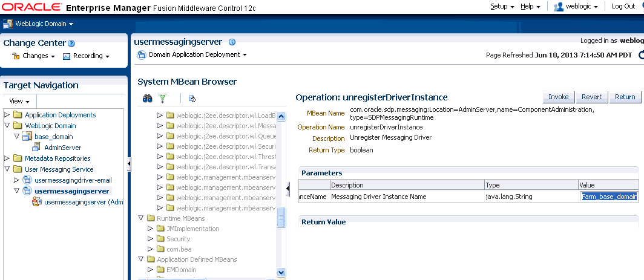Screen dimensions: 644x280
Task: Select usermessagingserver in Target Navigation
Action: 72,191
